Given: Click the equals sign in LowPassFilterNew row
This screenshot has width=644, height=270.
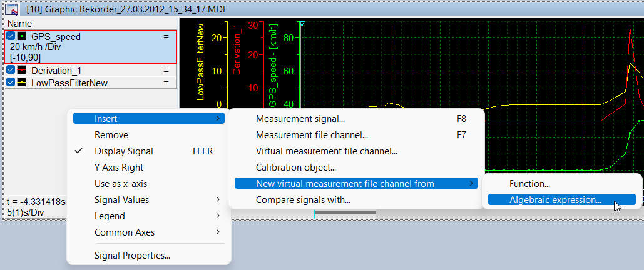Looking at the screenshot, I should tap(166, 82).
